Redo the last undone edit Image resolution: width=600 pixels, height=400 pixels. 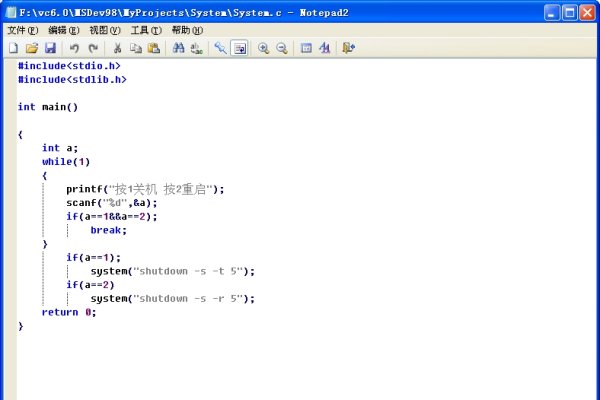click(93, 48)
